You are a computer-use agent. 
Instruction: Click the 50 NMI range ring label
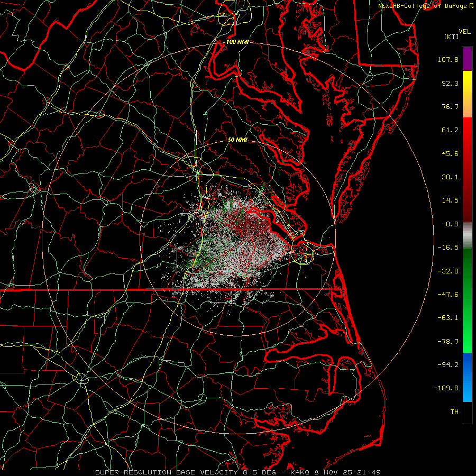(237, 140)
